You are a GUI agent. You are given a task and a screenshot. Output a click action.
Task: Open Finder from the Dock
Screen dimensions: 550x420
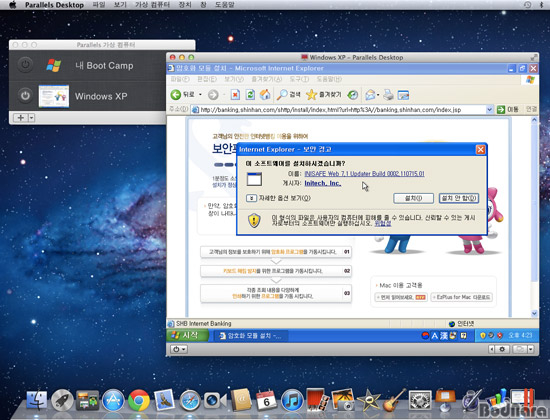click(37, 400)
